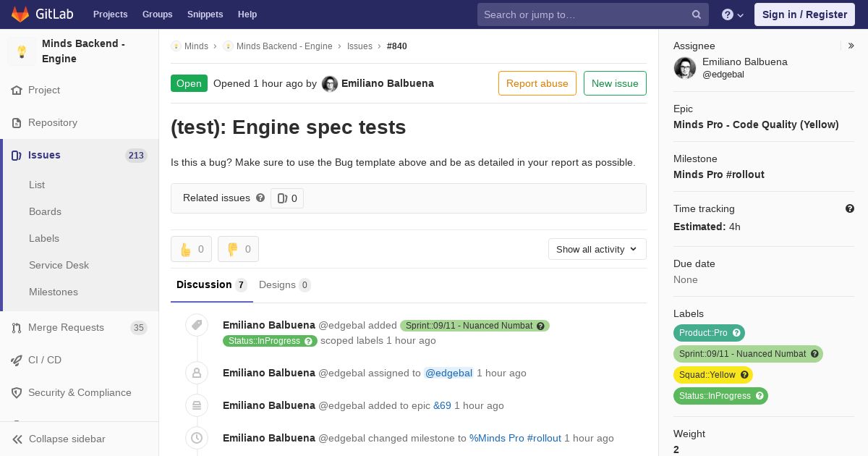Click the New issue button
Viewport: 868px width, 456px height.
click(615, 83)
